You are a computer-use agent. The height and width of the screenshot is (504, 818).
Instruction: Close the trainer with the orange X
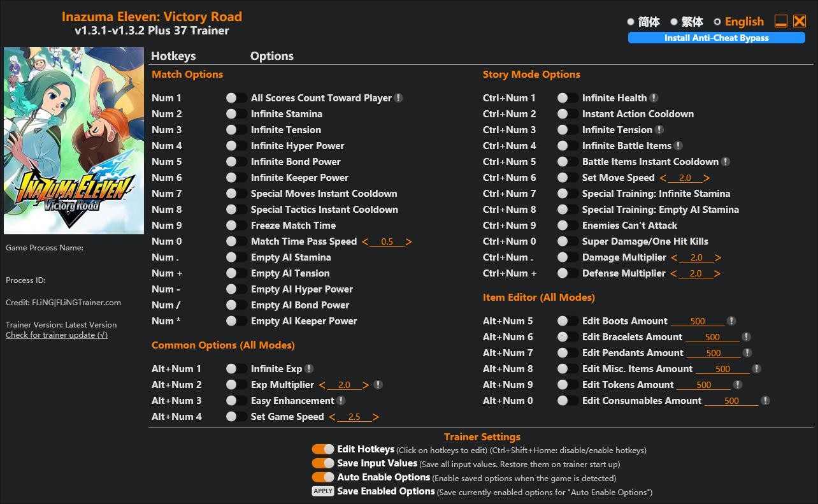click(x=800, y=21)
